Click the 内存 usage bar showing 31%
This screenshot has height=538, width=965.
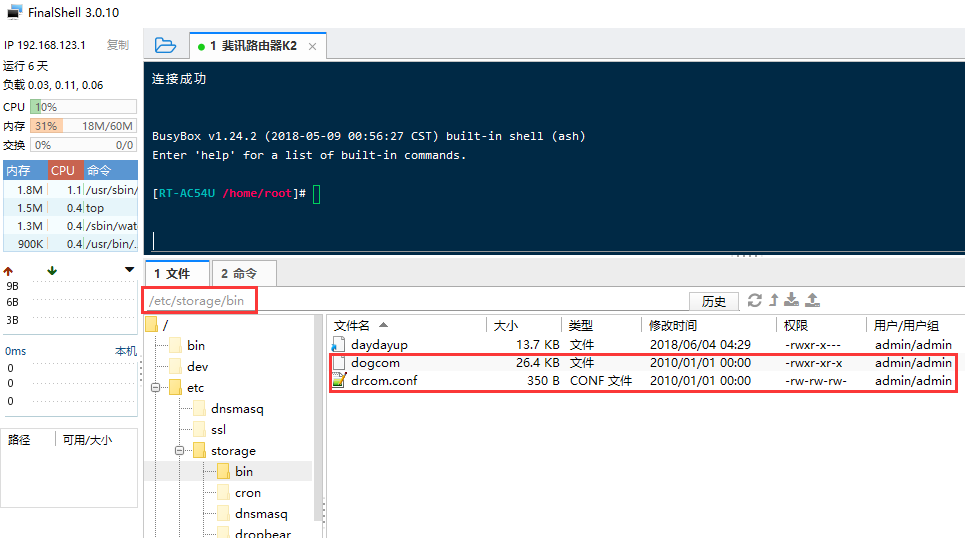point(83,126)
